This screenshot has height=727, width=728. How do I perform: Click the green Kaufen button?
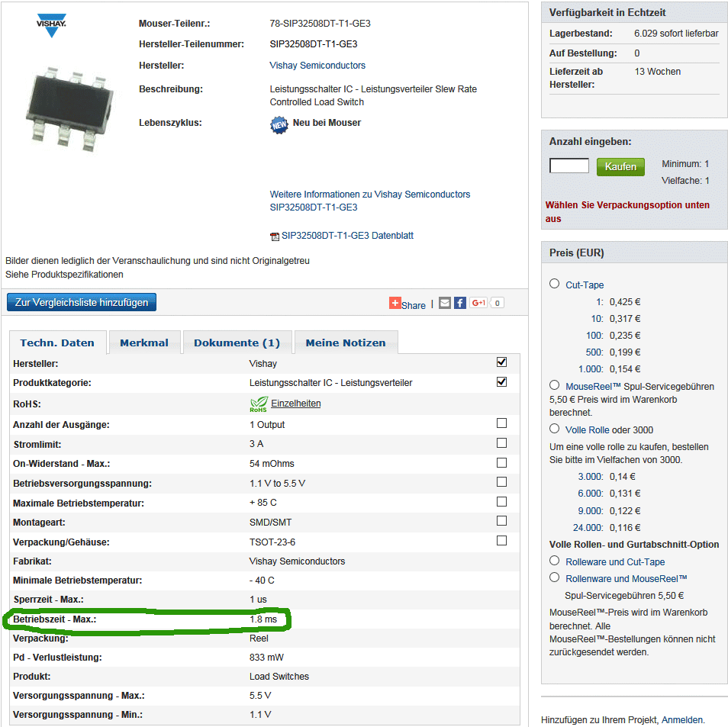(620, 166)
